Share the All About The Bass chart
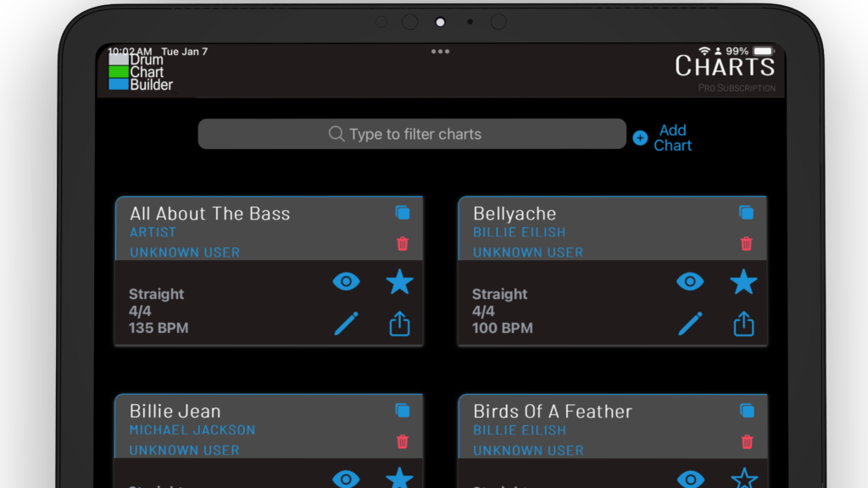Image resolution: width=868 pixels, height=488 pixels. 399,324
